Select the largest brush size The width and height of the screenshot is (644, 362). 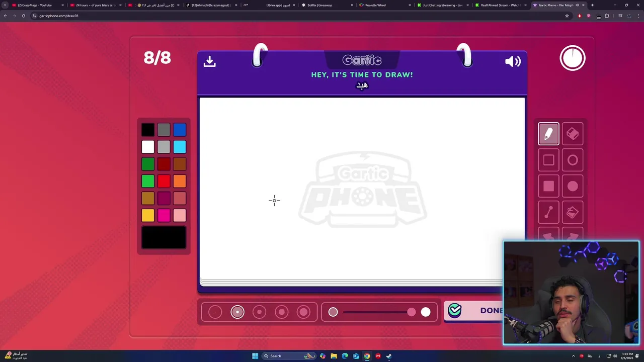click(304, 312)
